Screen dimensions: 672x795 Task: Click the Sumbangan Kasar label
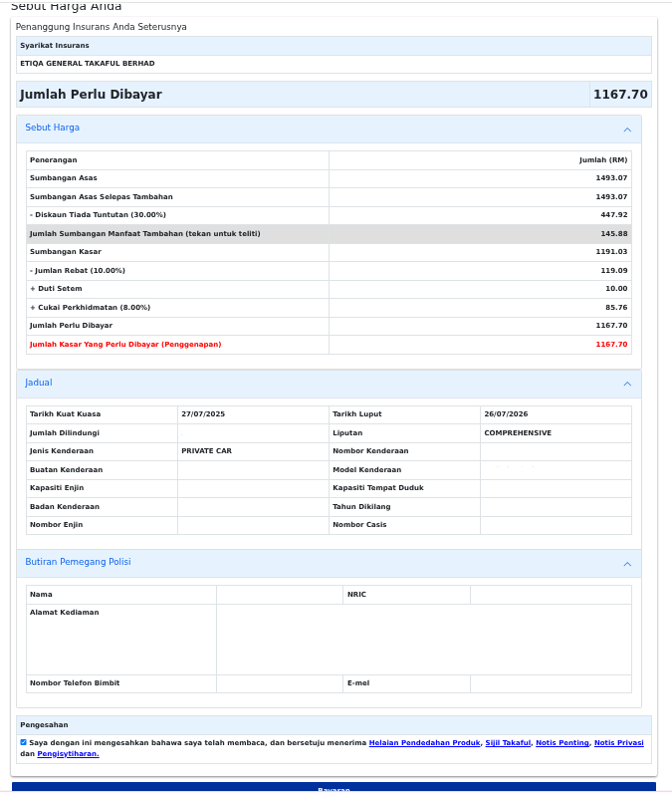pyautogui.click(x=66, y=252)
